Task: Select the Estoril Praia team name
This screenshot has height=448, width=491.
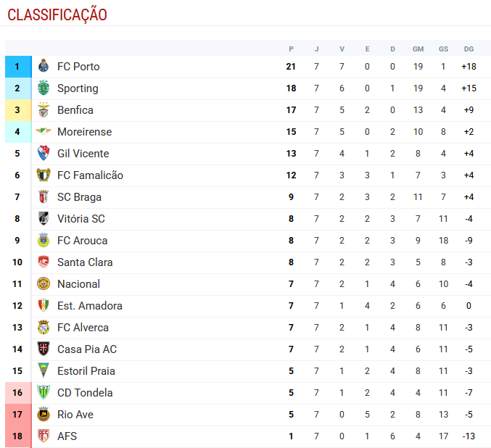Action: [x=86, y=371]
